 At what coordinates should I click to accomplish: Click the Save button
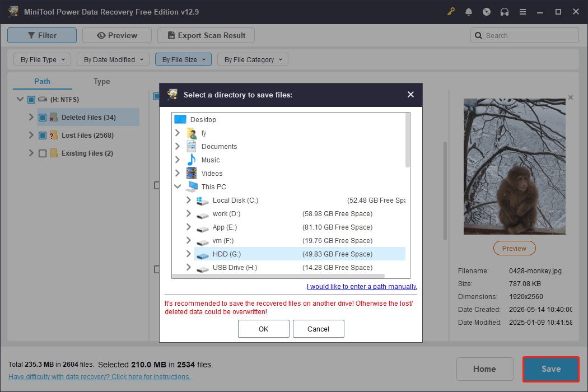pyautogui.click(x=551, y=369)
